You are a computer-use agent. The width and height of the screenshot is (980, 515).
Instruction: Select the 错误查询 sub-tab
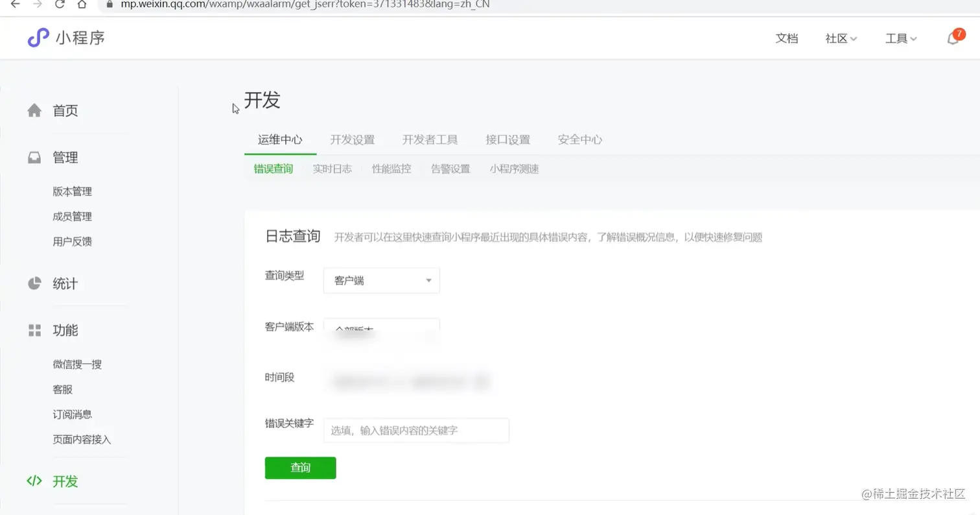[274, 169]
